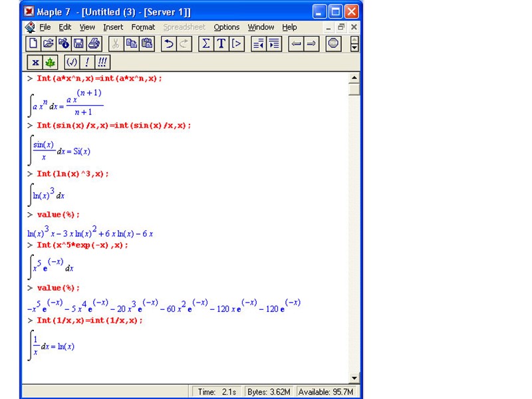Go back with left arrow icon
Screen dimensions: 532x399
tap(296, 44)
